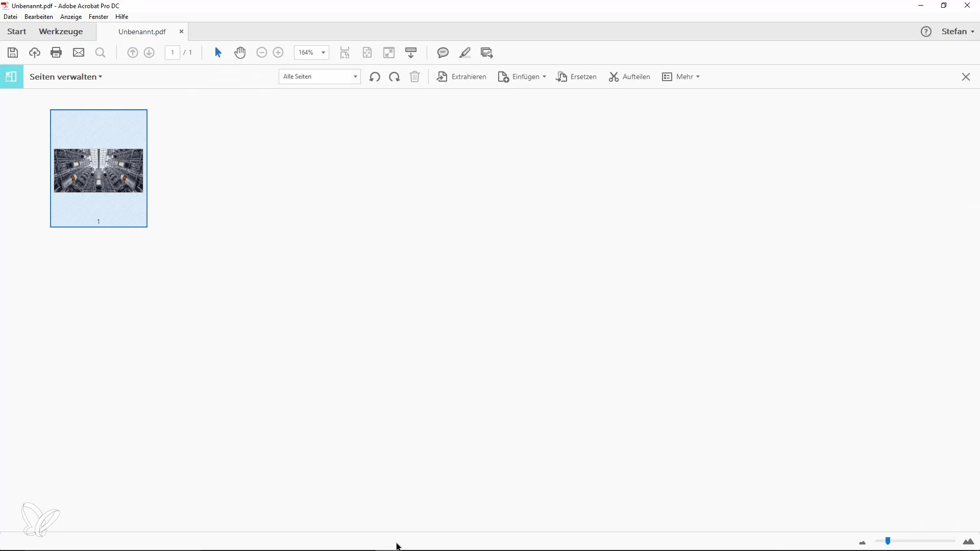Click the Save file icon
Screen dimensions: 980x551
pos(13,53)
